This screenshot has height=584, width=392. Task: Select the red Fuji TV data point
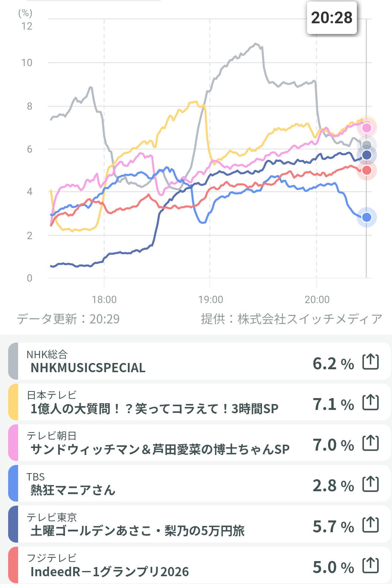(x=367, y=170)
